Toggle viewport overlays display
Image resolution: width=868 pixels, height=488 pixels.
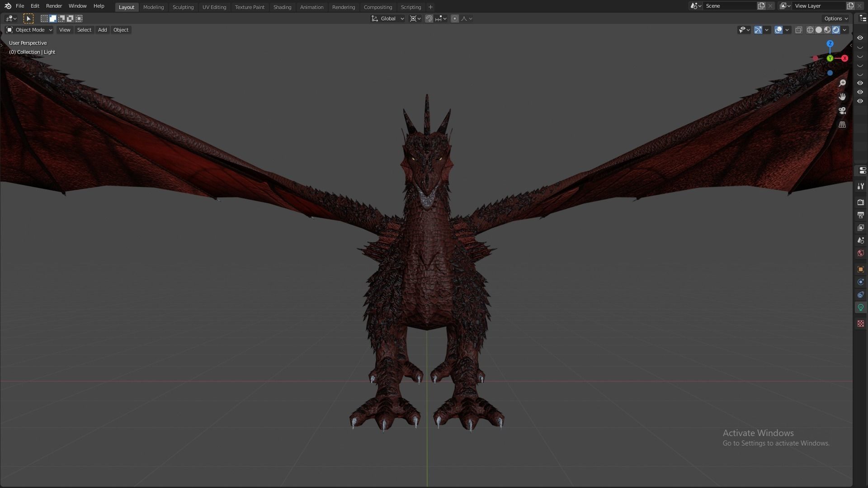[x=778, y=30]
